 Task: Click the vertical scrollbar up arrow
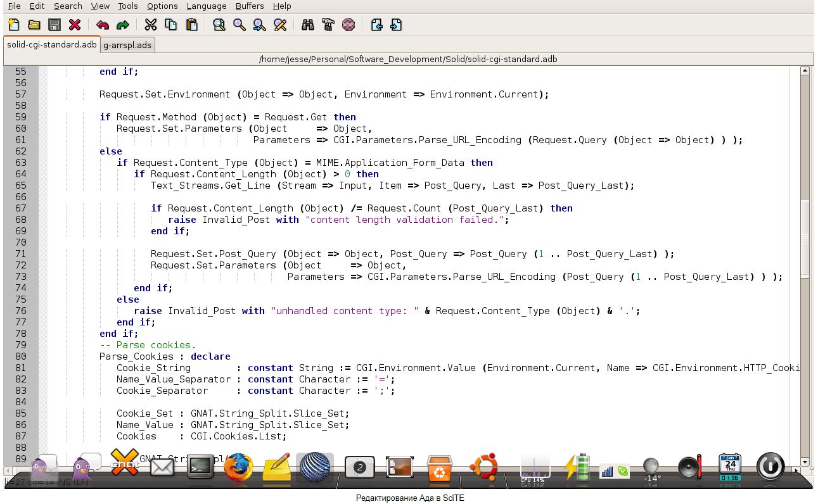805,71
